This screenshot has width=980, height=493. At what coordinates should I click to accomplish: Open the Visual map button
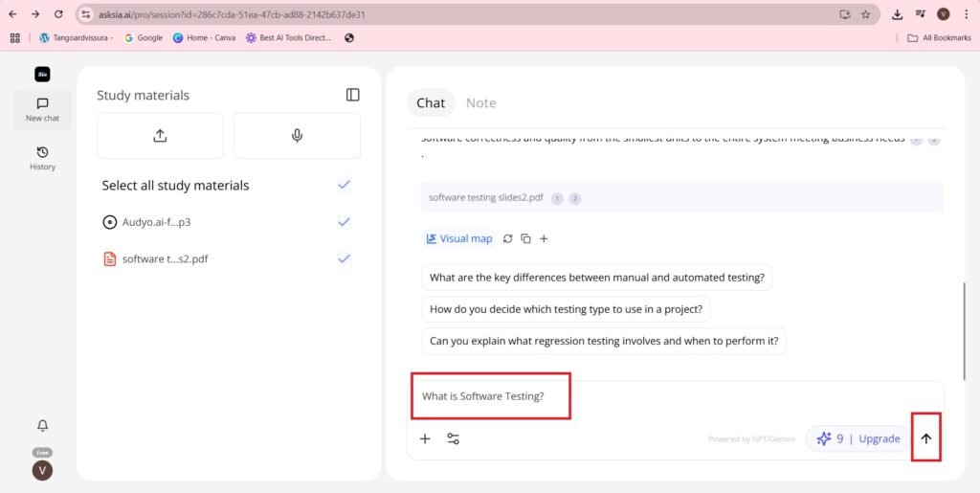click(459, 238)
